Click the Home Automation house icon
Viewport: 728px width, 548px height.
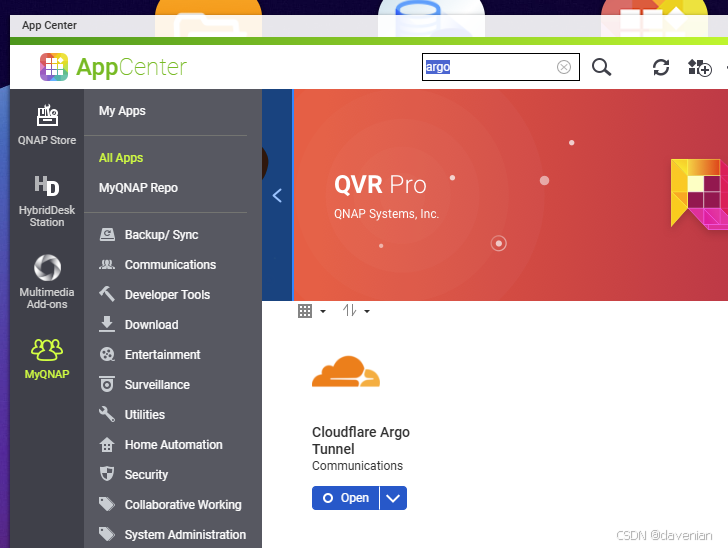tap(107, 444)
